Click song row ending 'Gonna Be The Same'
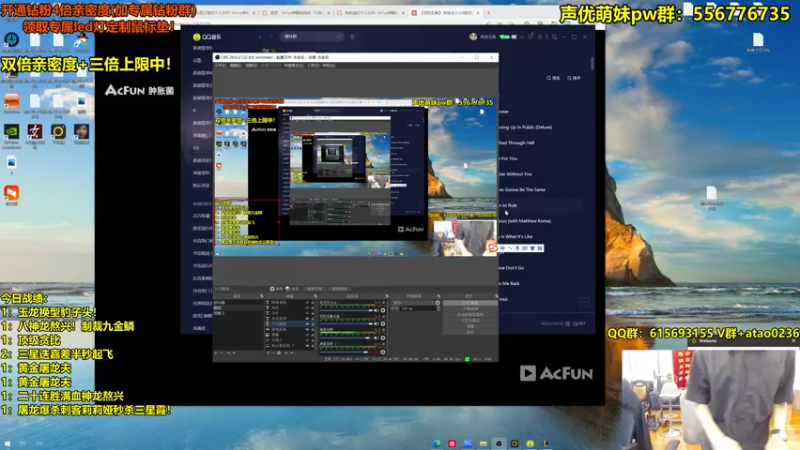This screenshot has width=800, height=450. [x=541, y=189]
